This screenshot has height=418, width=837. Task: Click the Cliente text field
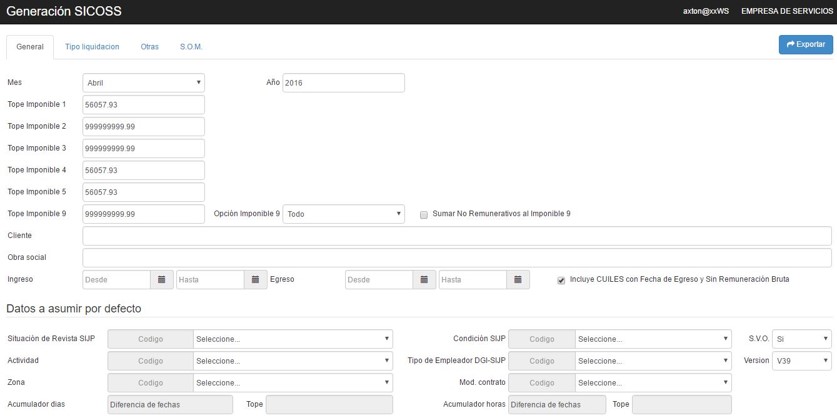(x=456, y=236)
